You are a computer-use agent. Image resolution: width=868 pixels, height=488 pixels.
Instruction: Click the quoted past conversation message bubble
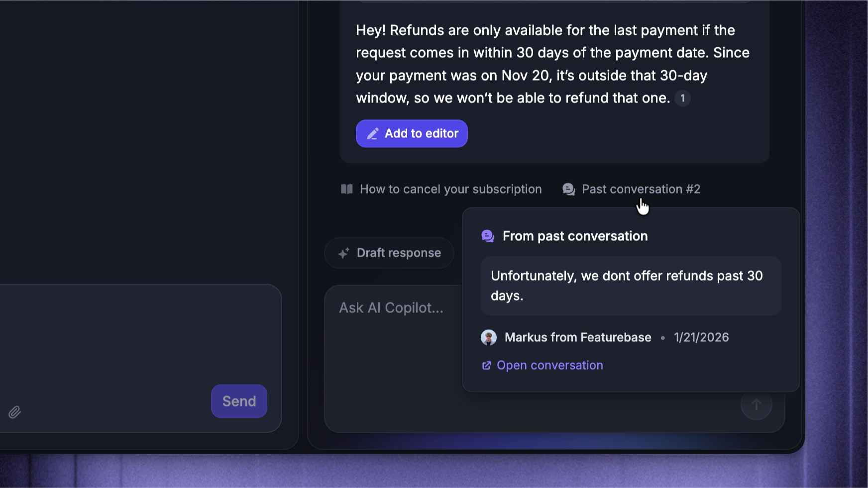point(631,286)
